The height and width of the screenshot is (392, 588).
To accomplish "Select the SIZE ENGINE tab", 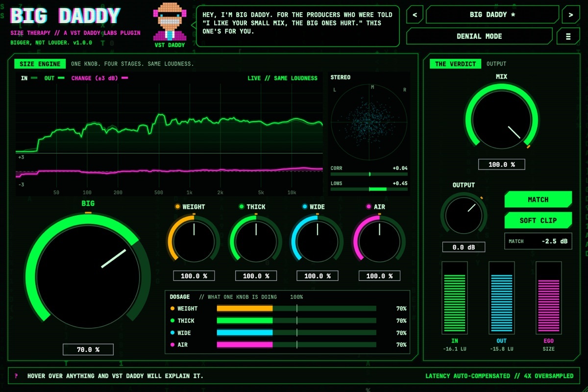I will coord(40,64).
